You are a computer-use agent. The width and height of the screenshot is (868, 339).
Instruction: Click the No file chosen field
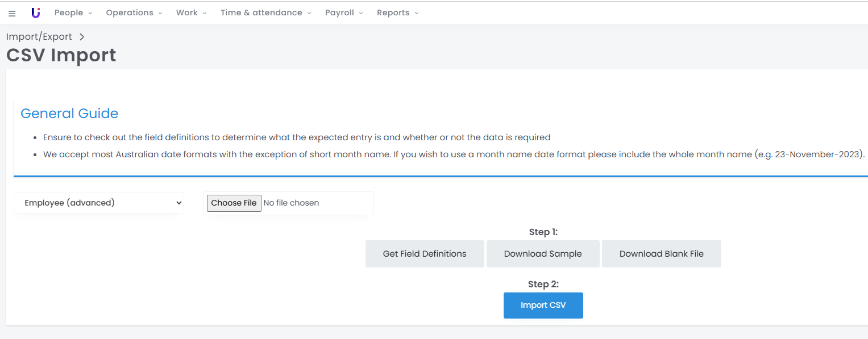(291, 203)
